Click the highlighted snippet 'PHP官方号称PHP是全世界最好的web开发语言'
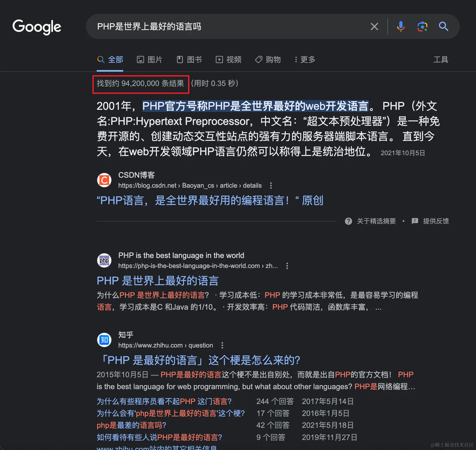The height and width of the screenshot is (450, 476). coord(255,106)
